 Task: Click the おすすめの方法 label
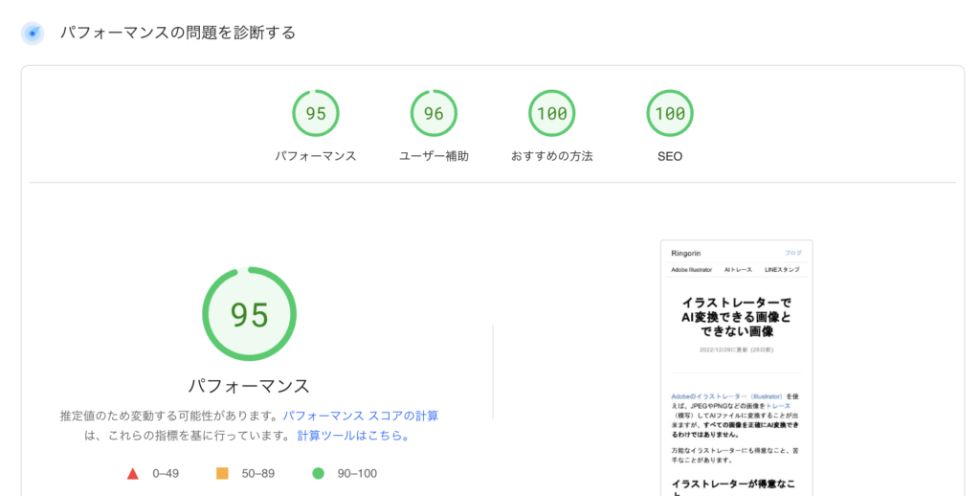click(x=552, y=156)
